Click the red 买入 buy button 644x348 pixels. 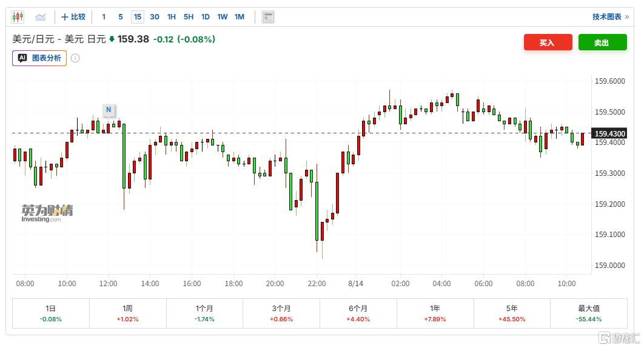point(548,42)
